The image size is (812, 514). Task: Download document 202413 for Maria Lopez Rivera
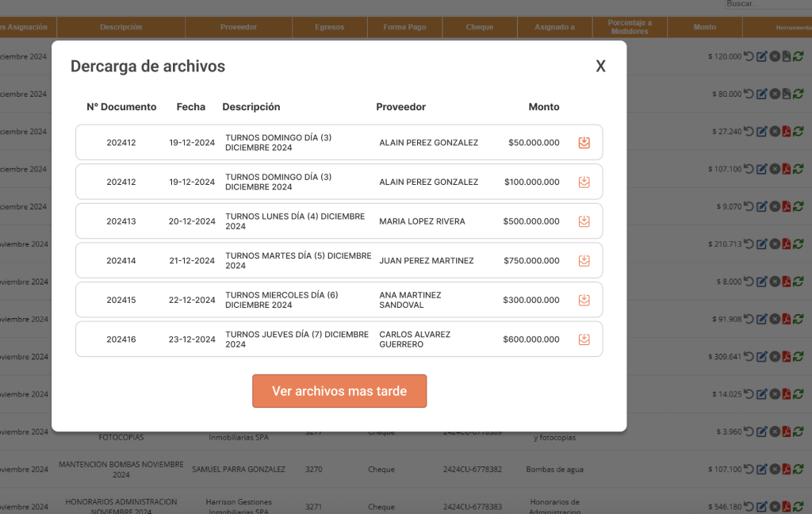[x=584, y=221]
